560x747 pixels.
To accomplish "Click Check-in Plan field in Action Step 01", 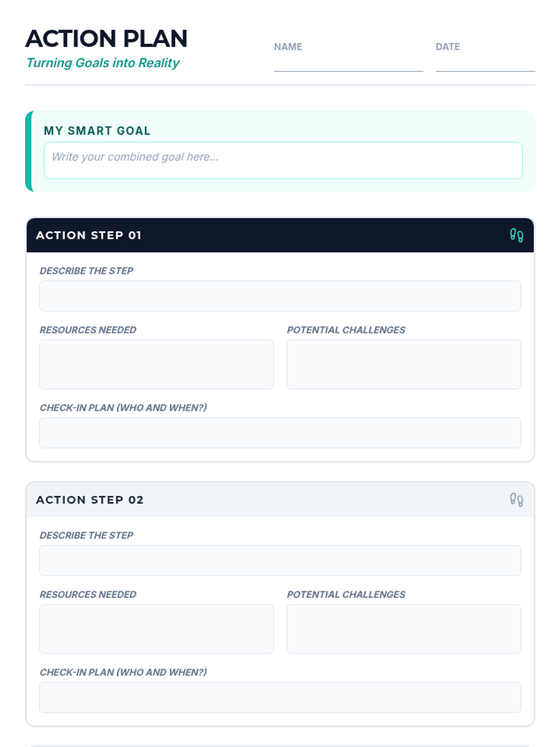I will click(x=280, y=433).
